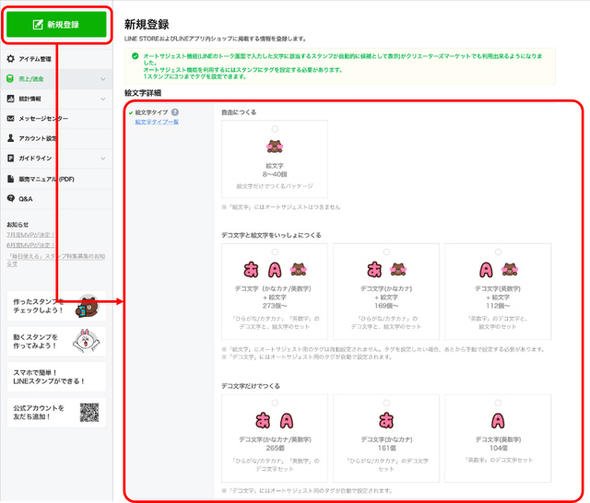Choose デコ文字(英数字) 104個 radio option

(x=498, y=403)
